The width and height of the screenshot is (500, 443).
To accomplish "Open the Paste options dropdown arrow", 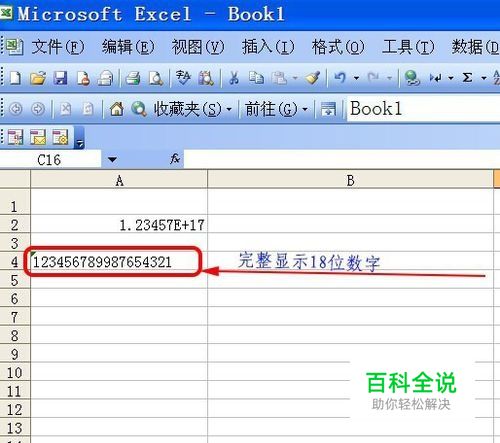I will 295,79.
